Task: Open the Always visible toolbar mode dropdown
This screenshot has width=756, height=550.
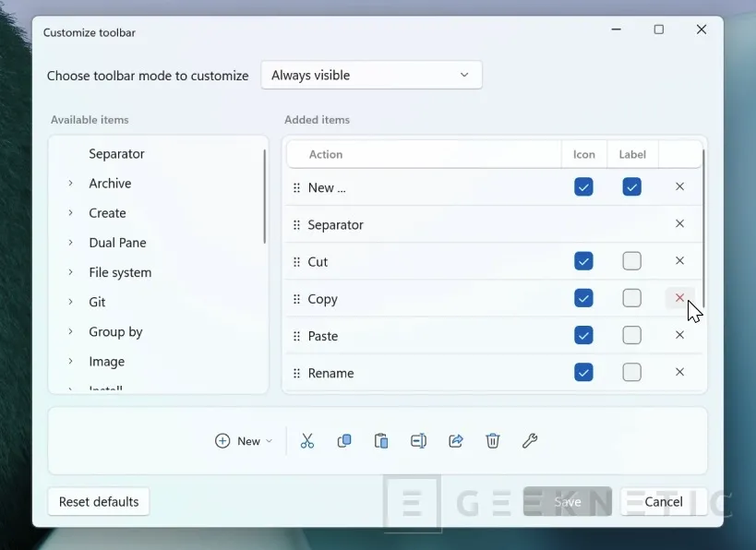Action: 371,75
